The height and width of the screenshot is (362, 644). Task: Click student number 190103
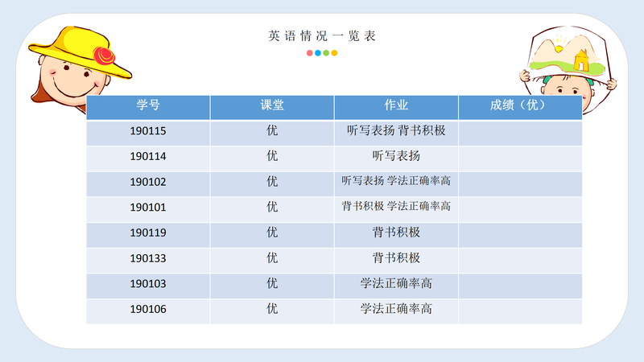[148, 284]
